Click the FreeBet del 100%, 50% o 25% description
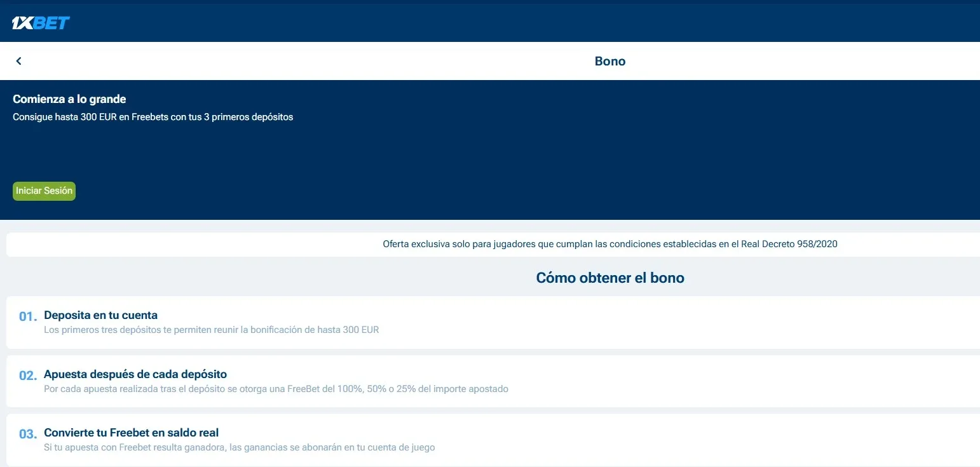 tap(276, 389)
